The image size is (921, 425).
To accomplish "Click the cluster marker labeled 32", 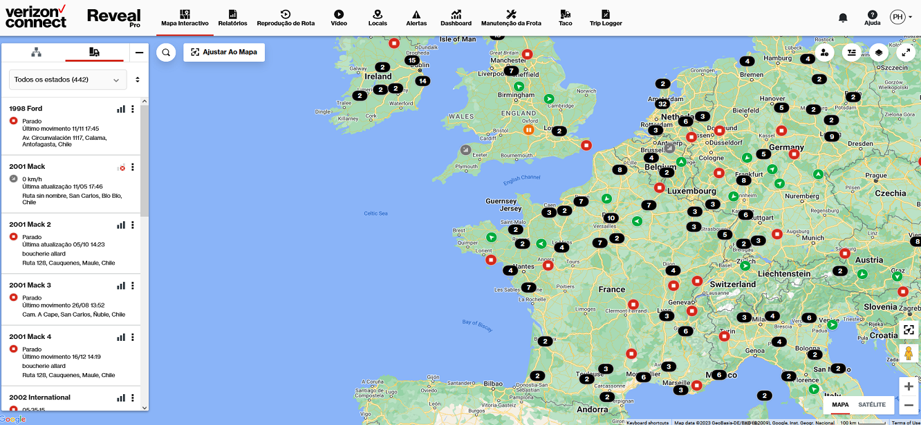I will pyautogui.click(x=663, y=104).
